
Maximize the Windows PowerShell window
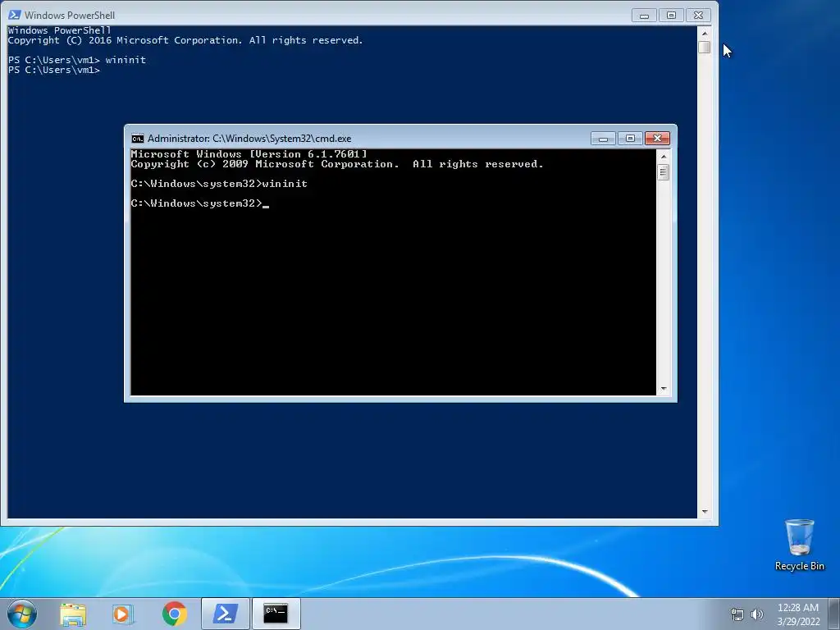click(x=671, y=16)
